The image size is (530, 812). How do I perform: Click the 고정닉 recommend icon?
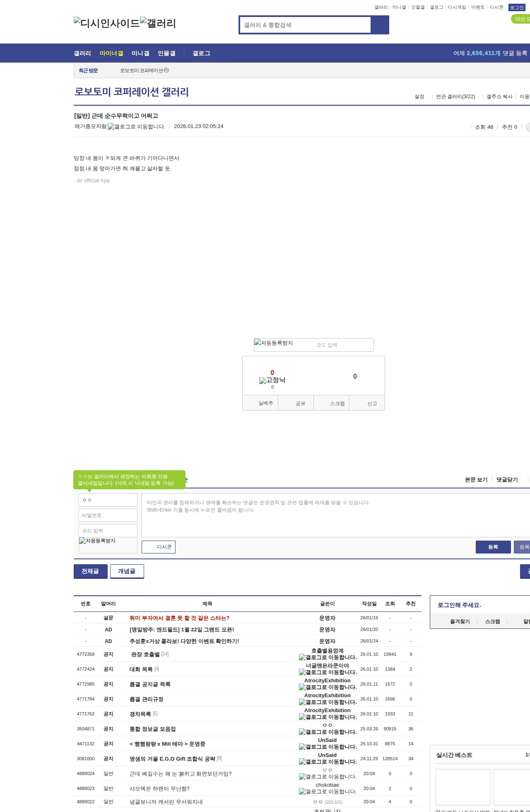[x=272, y=380]
